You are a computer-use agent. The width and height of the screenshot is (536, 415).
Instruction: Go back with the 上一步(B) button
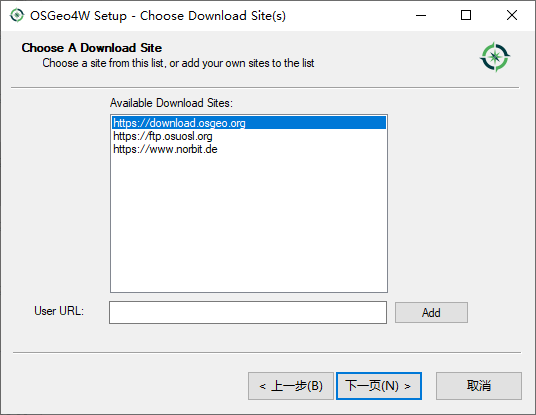291,386
